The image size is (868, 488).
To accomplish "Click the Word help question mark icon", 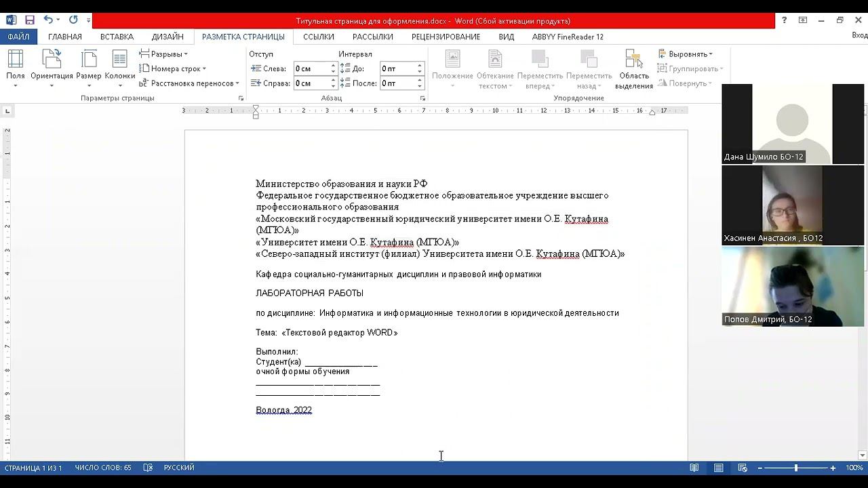I will tap(784, 20).
